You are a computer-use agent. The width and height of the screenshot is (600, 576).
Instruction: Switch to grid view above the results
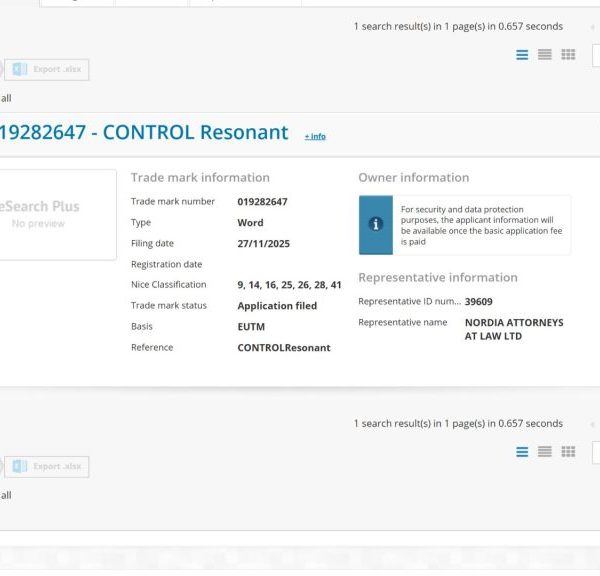tap(568, 55)
